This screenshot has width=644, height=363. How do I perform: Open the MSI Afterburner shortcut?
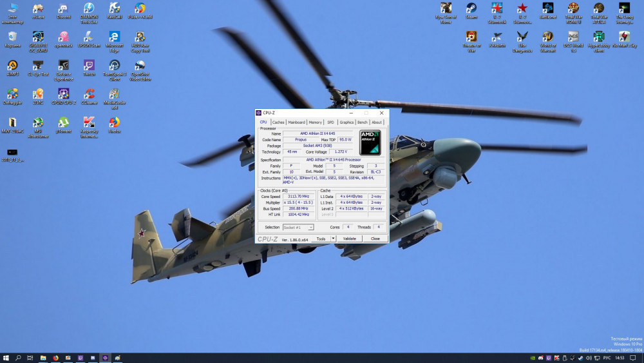click(38, 123)
